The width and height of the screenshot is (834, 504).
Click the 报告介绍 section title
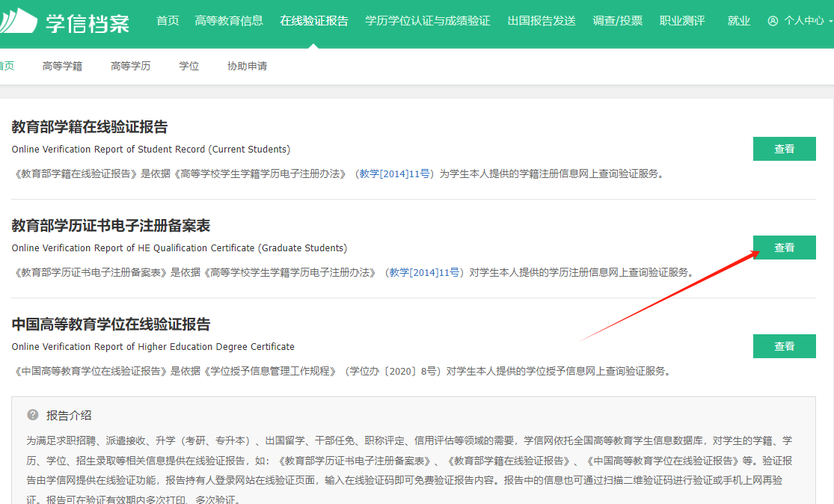coord(69,415)
